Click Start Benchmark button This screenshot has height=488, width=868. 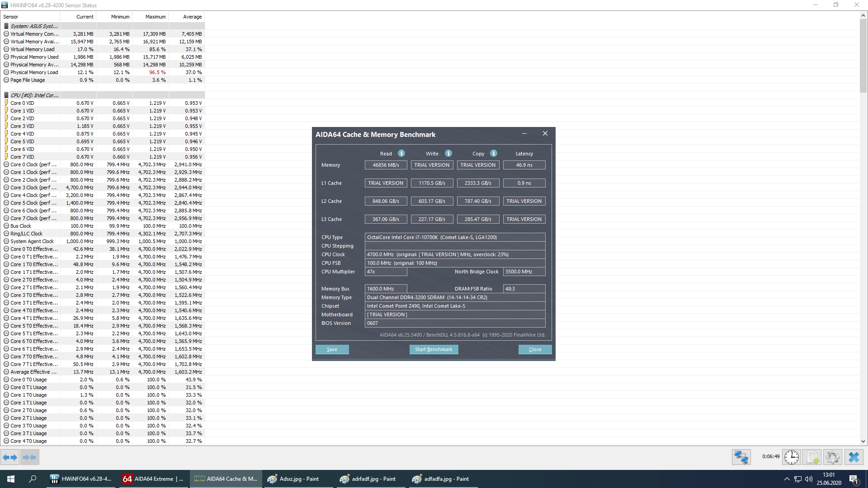pyautogui.click(x=434, y=349)
